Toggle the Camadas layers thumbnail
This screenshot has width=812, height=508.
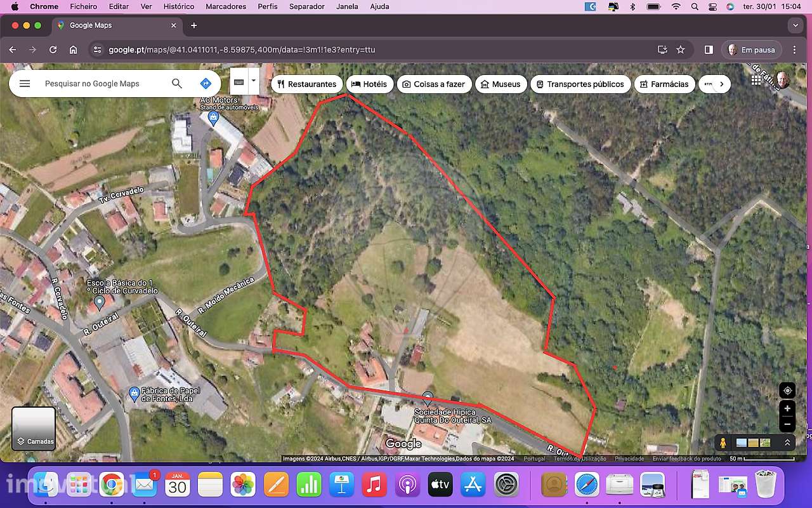point(34,429)
